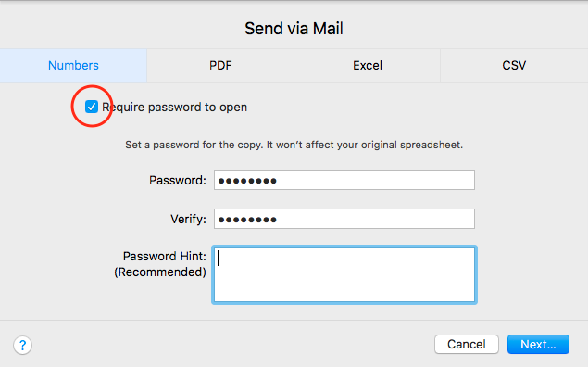Click the Password Hint: label

click(x=165, y=257)
